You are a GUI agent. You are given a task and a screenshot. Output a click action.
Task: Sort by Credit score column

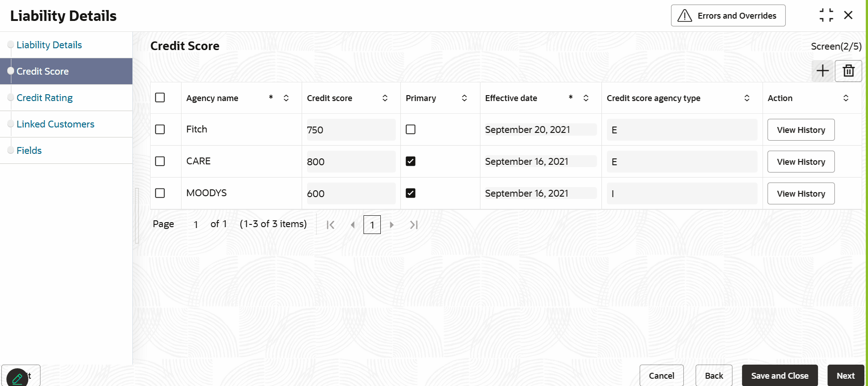click(385, 98)
